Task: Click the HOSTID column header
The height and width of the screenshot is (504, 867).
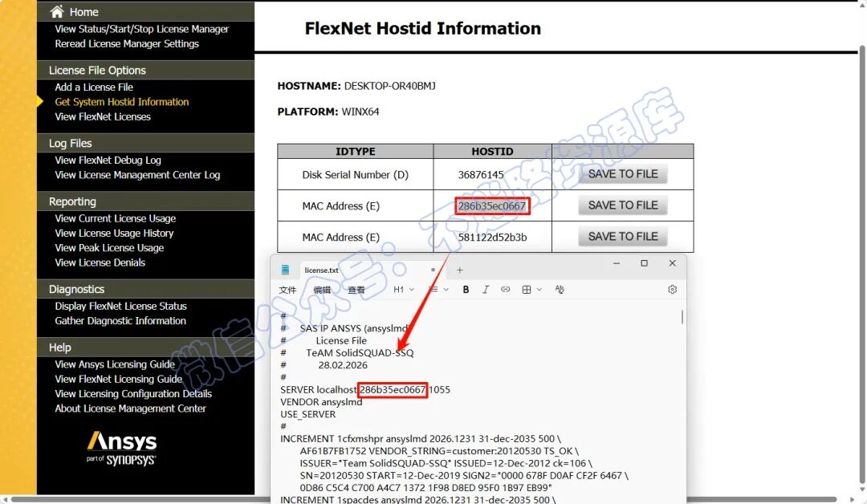Action: (x=492, y=152)
